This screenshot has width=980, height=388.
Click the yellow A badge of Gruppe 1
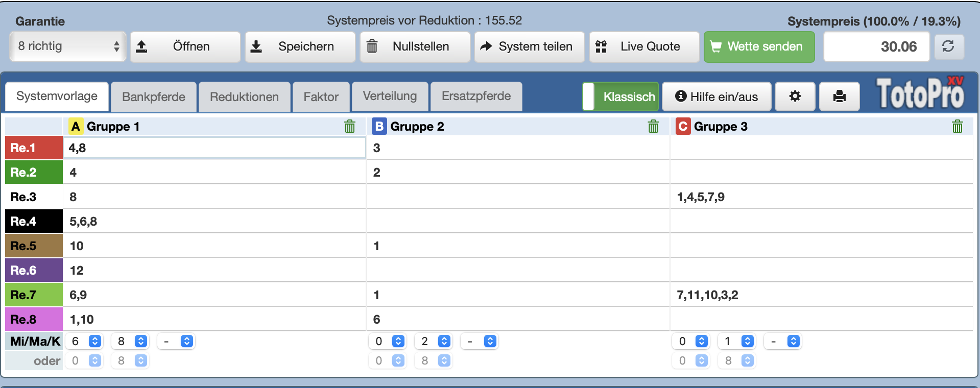[76, 126]
